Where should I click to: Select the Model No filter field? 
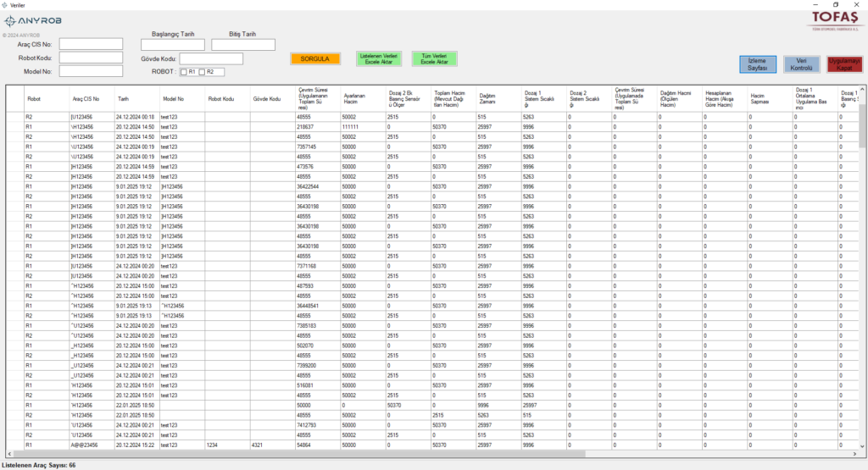pos(92,74)
